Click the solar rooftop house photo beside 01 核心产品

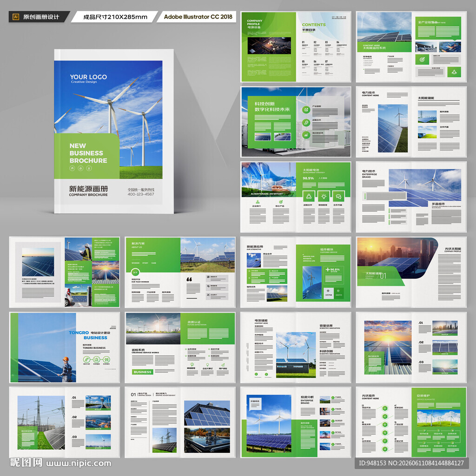(207, 413)
